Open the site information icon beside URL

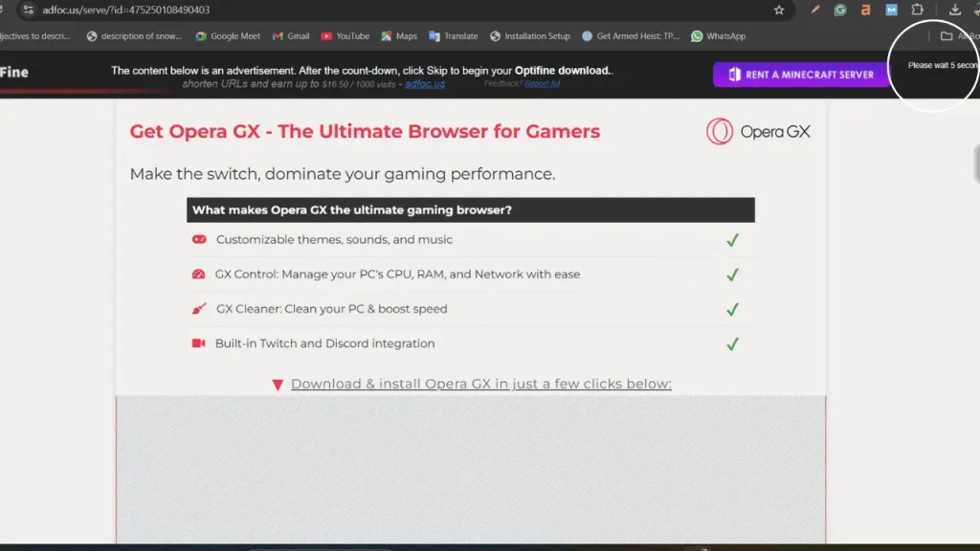coord(28,10)
